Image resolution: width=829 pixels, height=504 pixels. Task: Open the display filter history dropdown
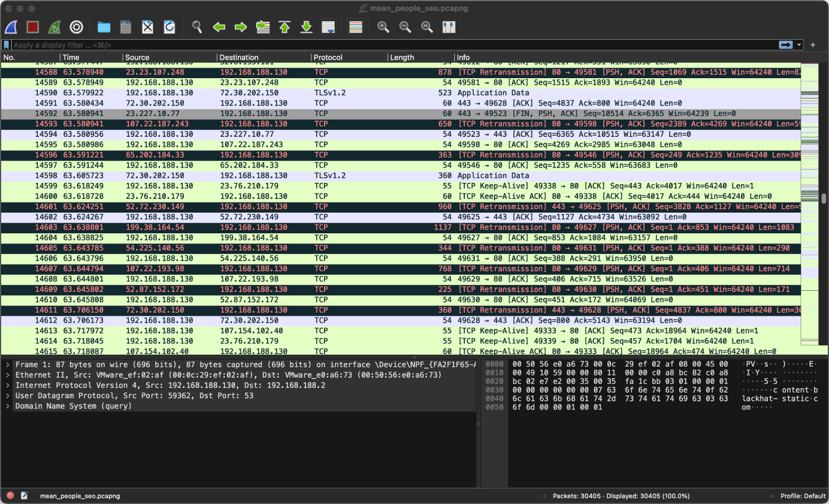coord(799,45)
